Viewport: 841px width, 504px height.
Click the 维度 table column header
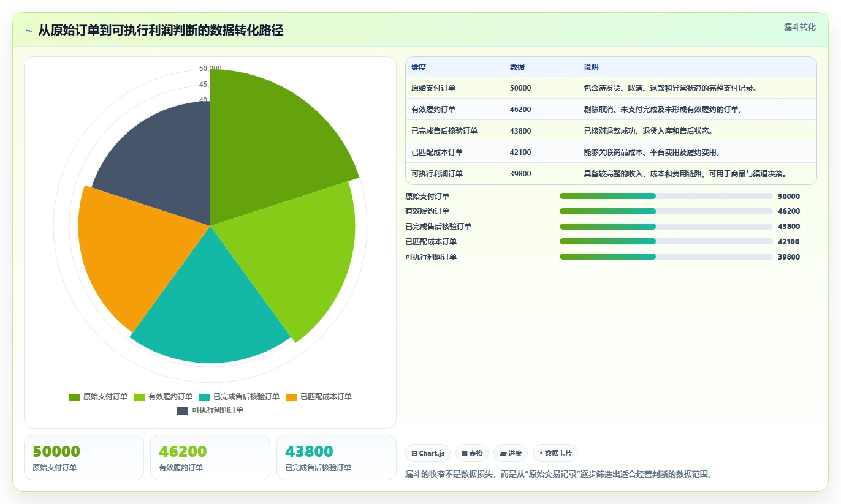point(419,67)
